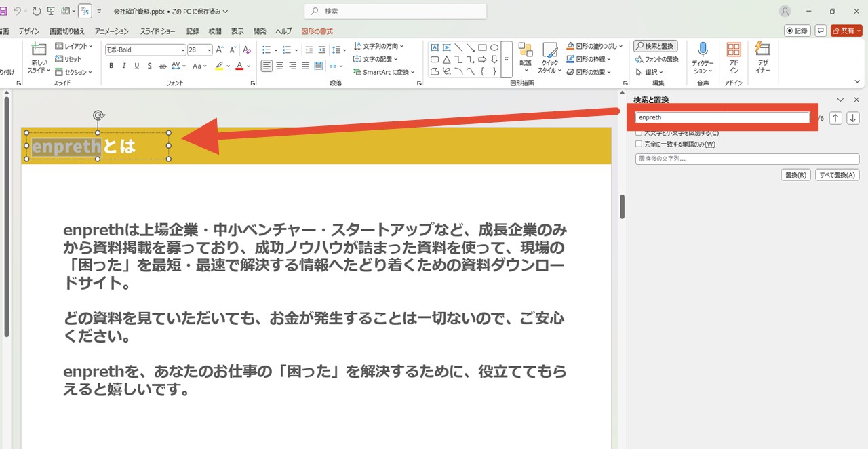Open 図形の塗りつぶし shape fill dropdown
868x449 pixels.
click(594, 46)
